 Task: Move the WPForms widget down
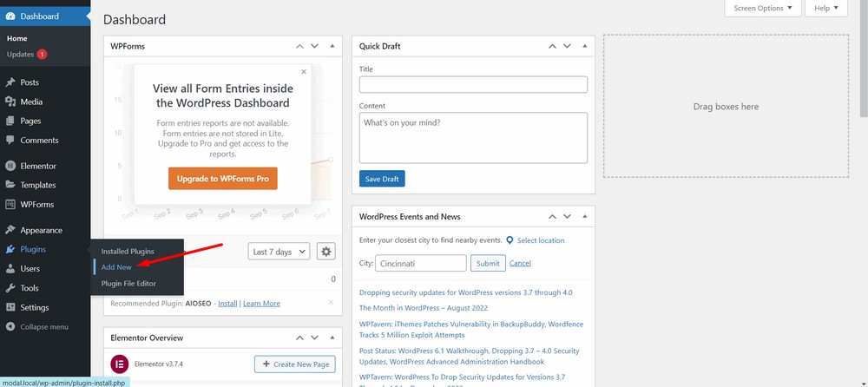[314, 47]
